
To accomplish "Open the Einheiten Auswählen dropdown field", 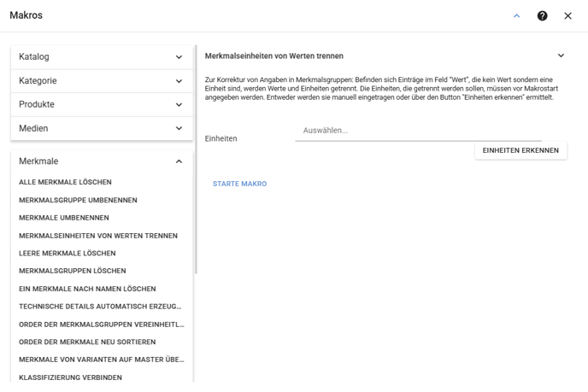I will tap(419, 131).
